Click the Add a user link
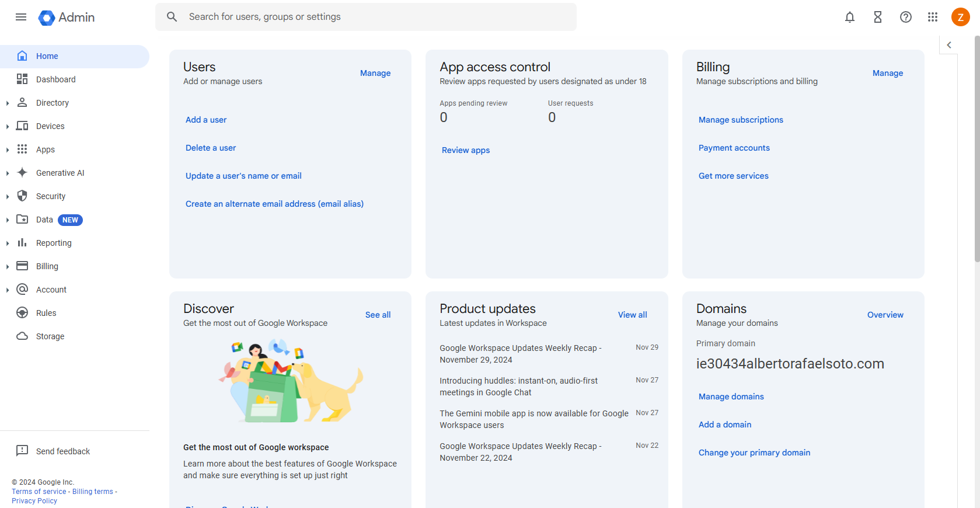980x508 pixels. click(206, 120)
